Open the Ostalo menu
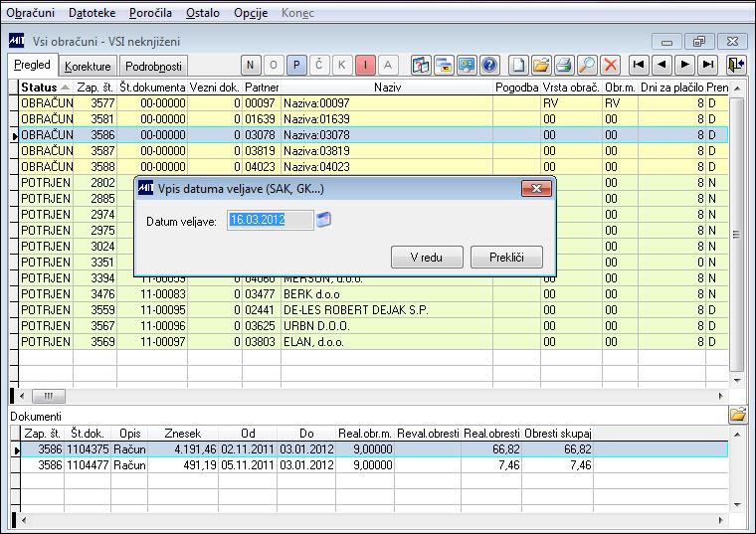 click(203, 13)
